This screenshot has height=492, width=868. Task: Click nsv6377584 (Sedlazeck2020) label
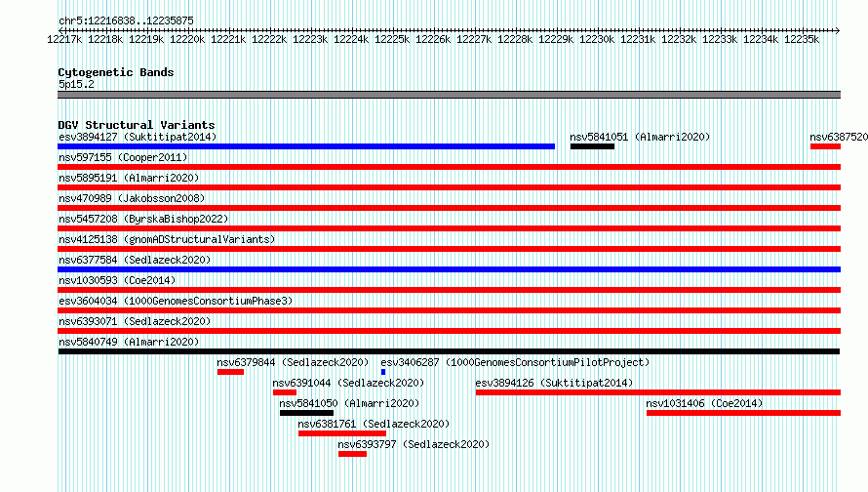tap(135, 260)
